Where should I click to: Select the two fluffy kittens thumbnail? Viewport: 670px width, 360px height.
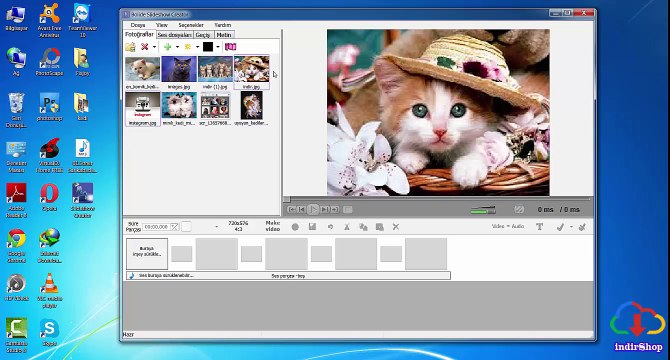[x=179, y=105]
